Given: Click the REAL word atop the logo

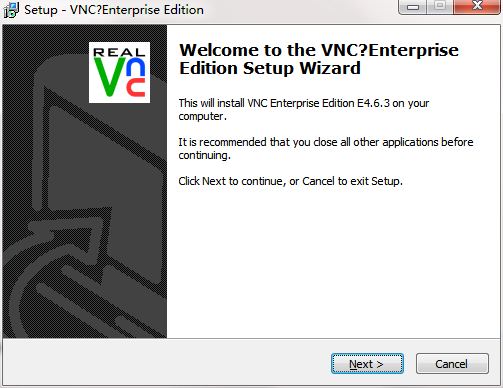Looking at the screenshot, I should point(119,52).
